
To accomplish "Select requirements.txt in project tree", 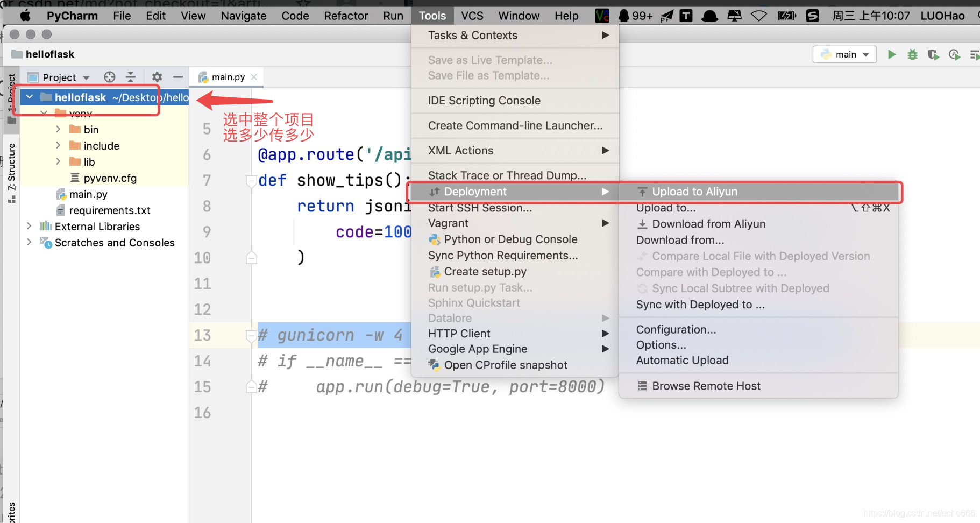I will tap(110, 210).
